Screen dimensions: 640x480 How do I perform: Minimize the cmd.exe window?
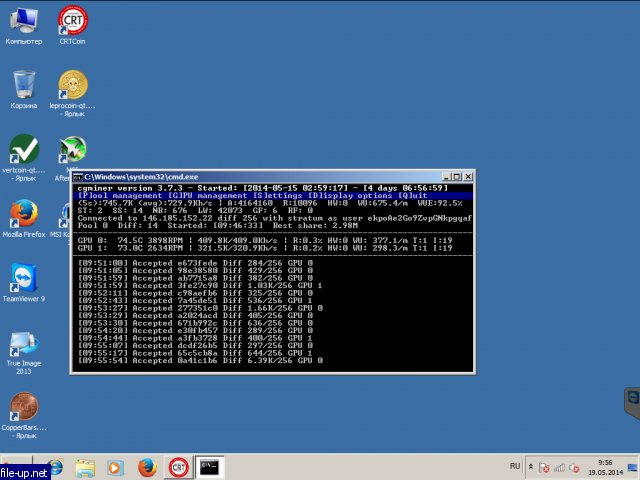point(446,177)
